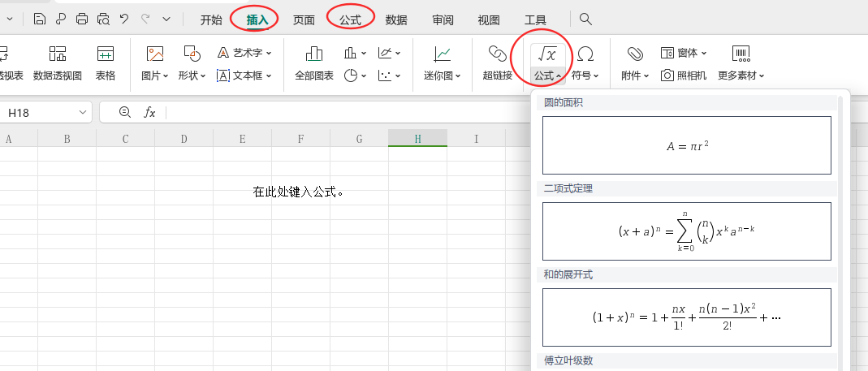
Task: Switch to the 页面 tab
Action: click(x=304, y=20)
